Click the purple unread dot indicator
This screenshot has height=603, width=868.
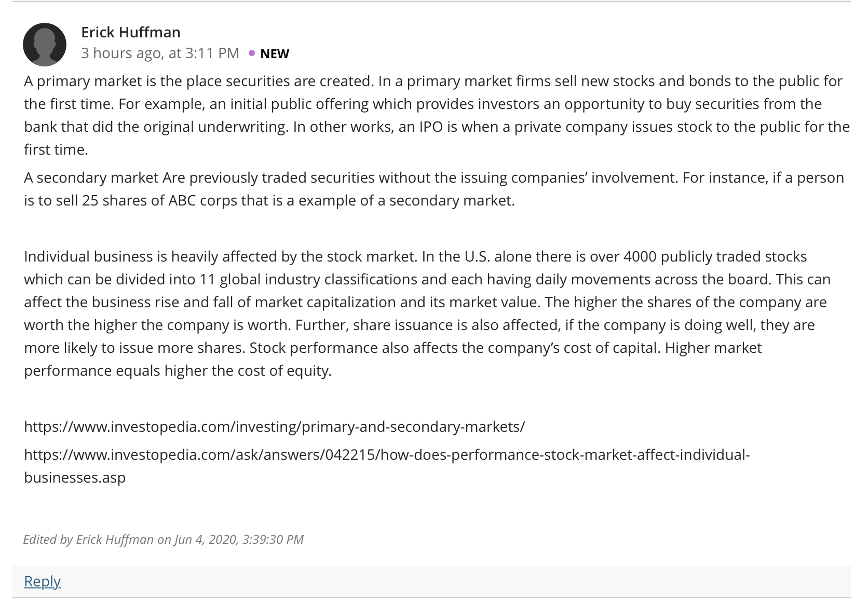tap(251, 53)
